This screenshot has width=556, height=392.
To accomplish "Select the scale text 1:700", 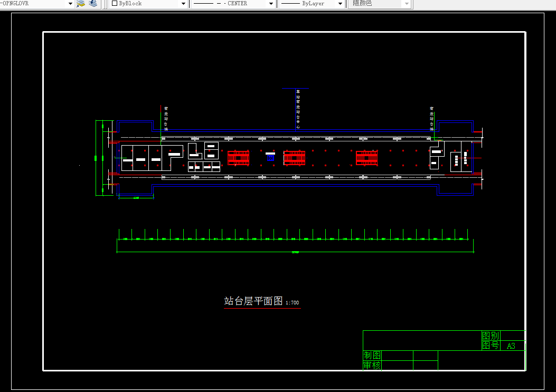I will pyautogui.click(x=292, y=303).
